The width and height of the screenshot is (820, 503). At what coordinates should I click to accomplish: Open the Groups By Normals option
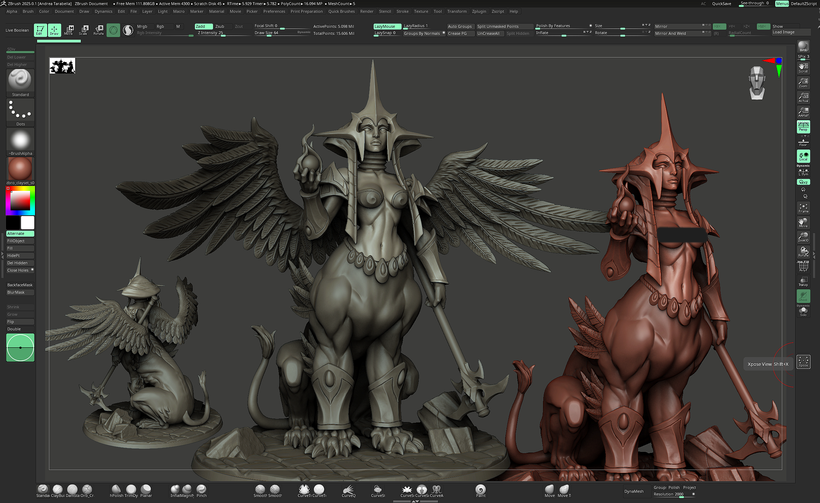tap(420, 33)
